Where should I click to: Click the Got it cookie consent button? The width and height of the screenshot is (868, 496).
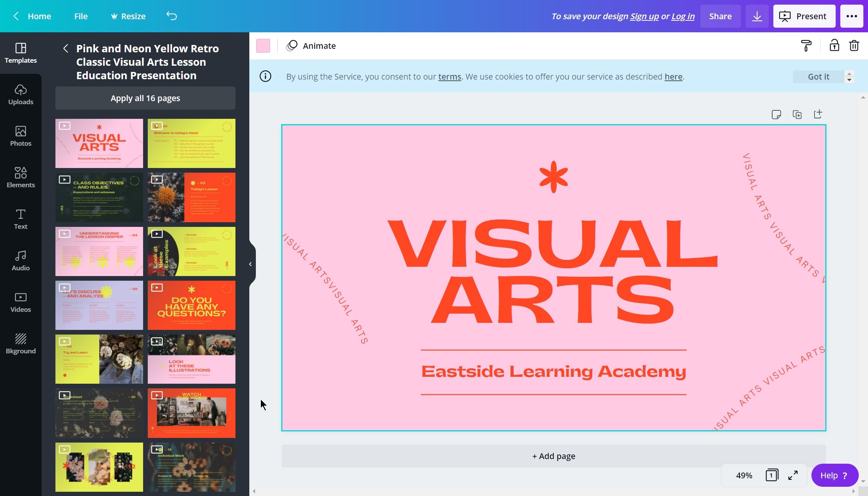(818, 76)
